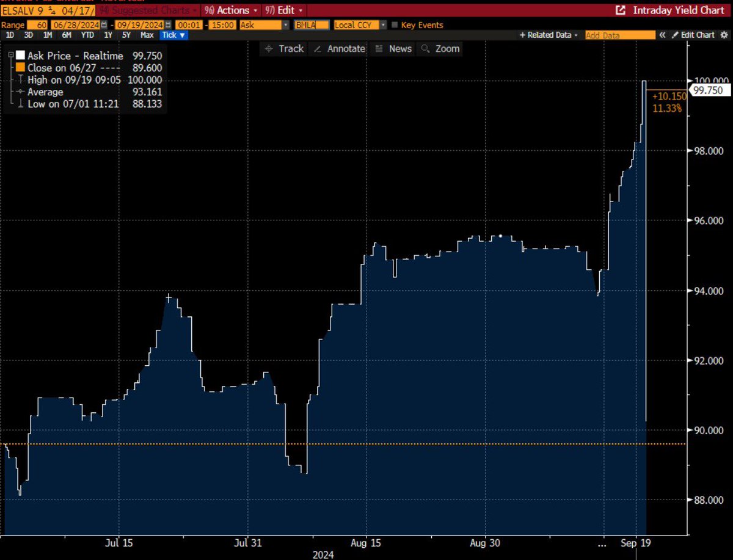Select the 1Y range tab
Image resolution: width=733 pixels, height=560 pixels.
pos(108,35)
